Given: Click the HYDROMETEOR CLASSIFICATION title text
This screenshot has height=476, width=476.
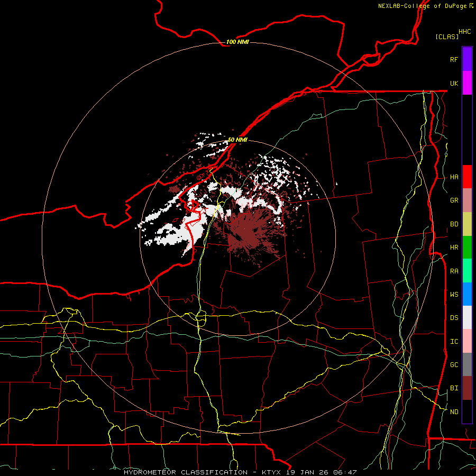Looking at the screenshot, I should point(186,472).
